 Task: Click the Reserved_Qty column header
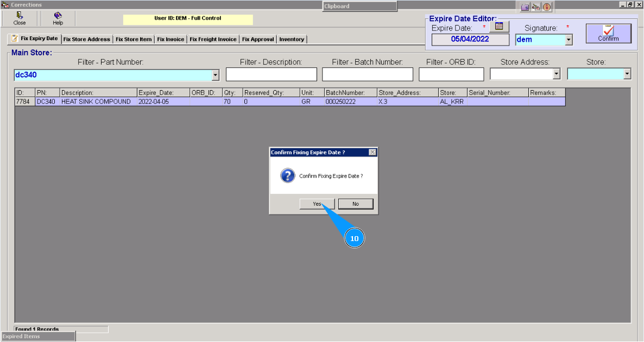coord(272,93)
